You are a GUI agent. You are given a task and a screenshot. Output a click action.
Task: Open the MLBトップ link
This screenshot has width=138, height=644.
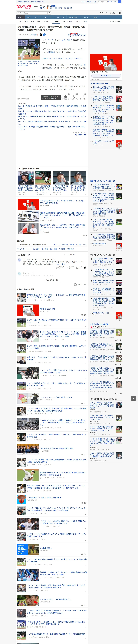57,245
